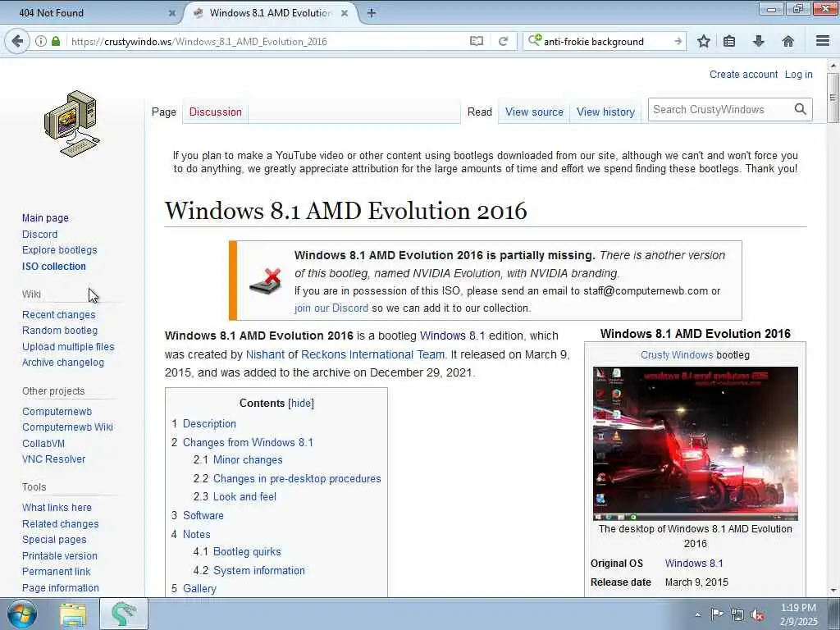Click the wiki search magnifier button
This screenshot has height=630, width=840.
coord(800,109)
